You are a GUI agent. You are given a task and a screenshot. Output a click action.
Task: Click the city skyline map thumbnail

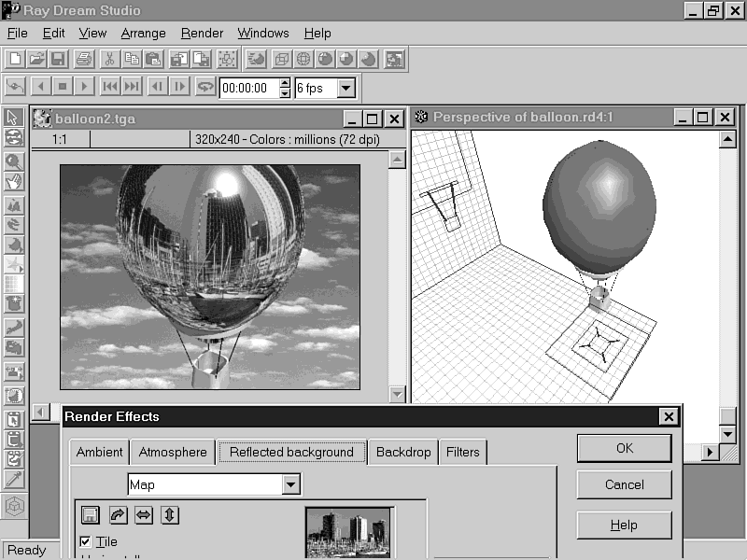[349, 534]
